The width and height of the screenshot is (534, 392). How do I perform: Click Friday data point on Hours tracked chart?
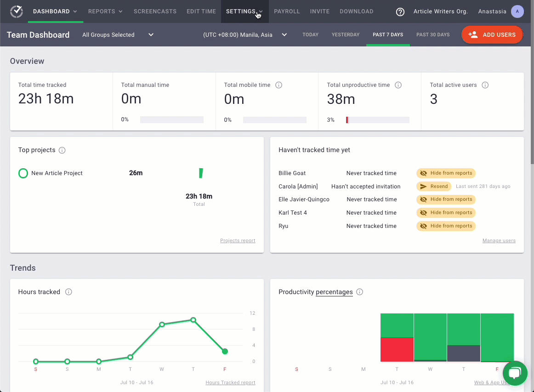225,352
